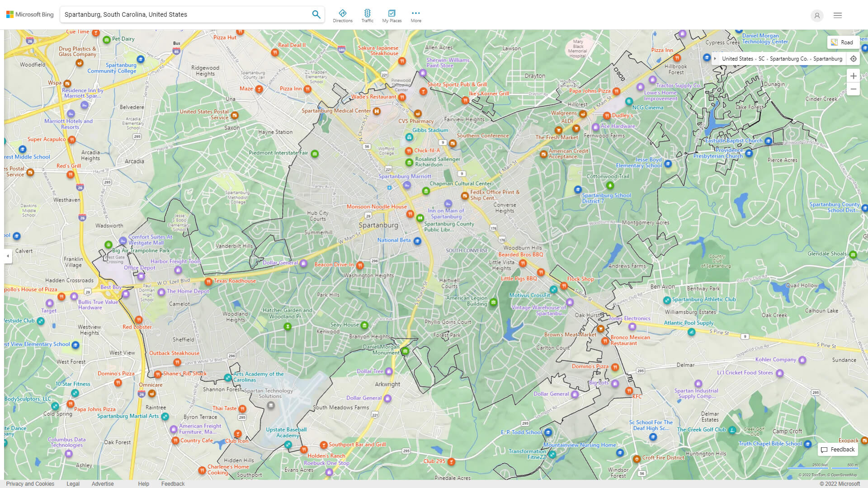Click the search magnifier icon

coord(316,14)
